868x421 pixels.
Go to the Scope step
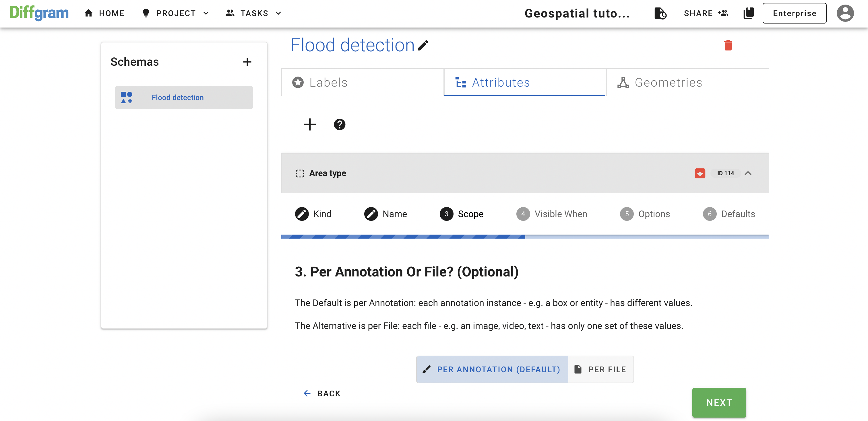click(x=461, y=214)
